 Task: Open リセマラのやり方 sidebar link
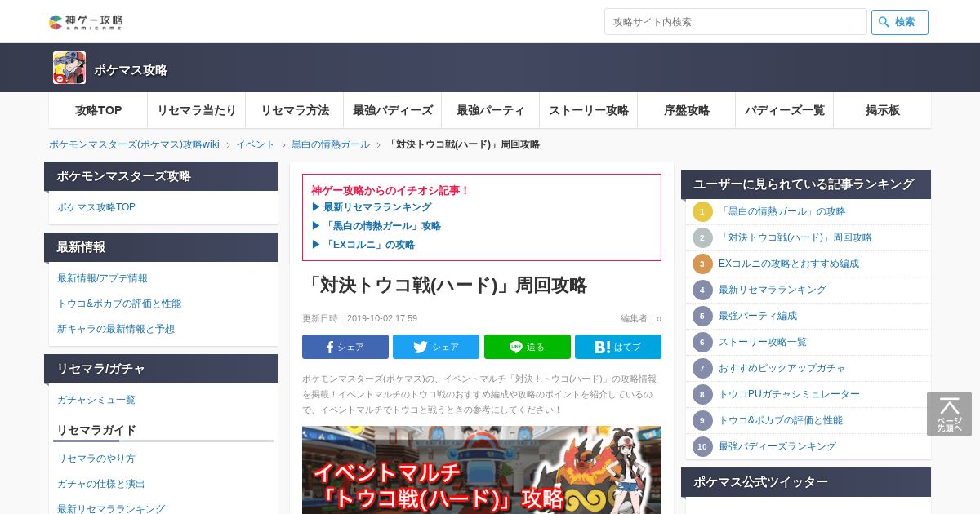coord(96,459)
